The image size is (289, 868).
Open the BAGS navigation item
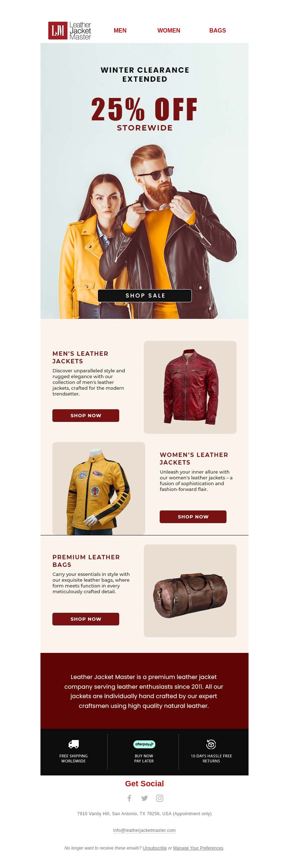click(x=217, y=30)
